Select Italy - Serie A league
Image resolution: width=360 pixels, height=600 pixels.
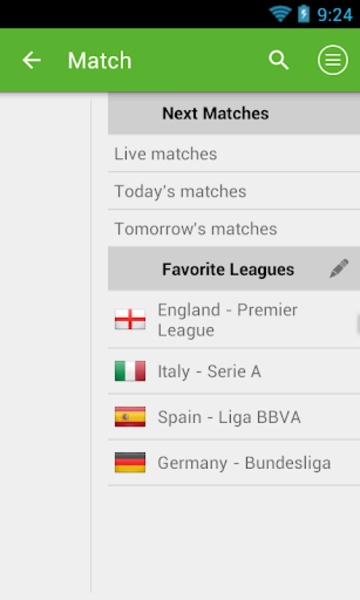[234, 371]
